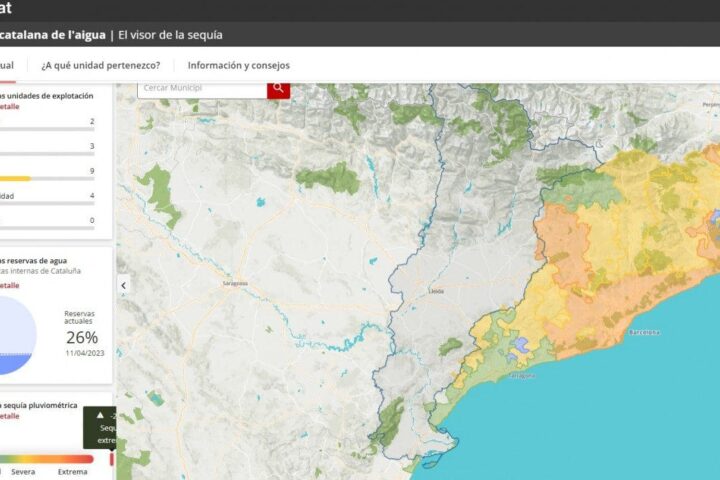Click the Zaragoza label on the map
Screen dimensions: 720x480
[x=236, y=284]
